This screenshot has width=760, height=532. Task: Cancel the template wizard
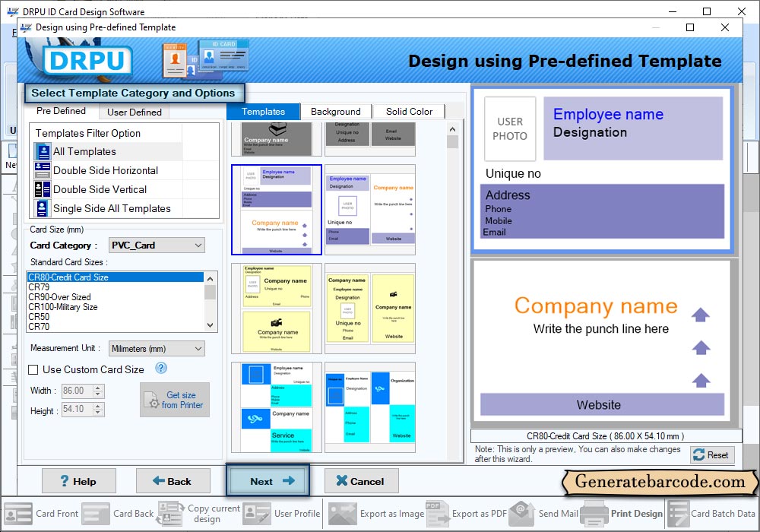pyautogui.click(x=361, y=481)
